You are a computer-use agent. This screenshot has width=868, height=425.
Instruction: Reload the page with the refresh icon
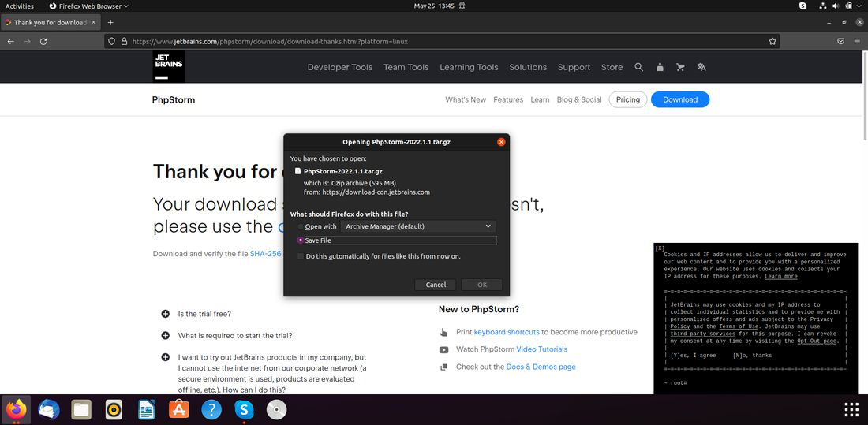tap(43, 42)
